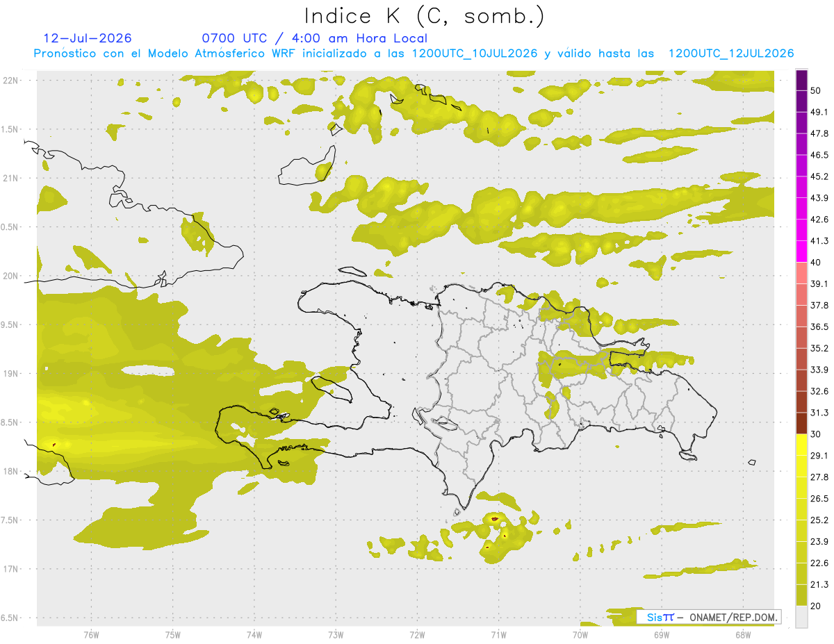Select the dark brown colorbar segment between 30 and 31.3
This screenshot has width=834, height=644.
(x=801, y=423)
